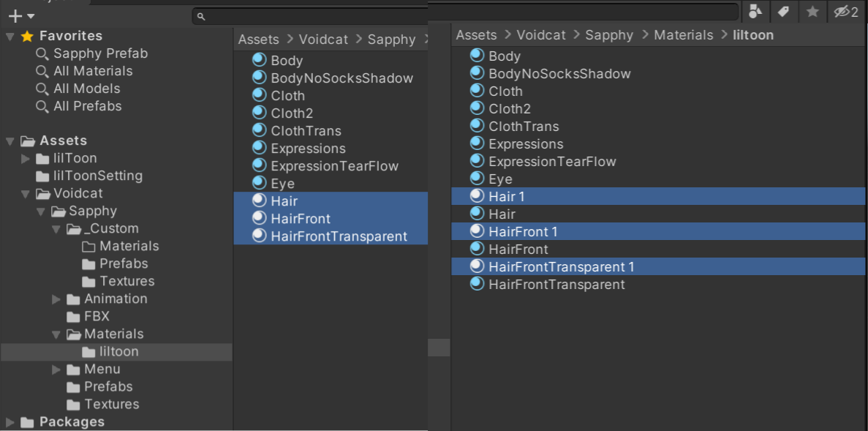Click the project search input field
868x431 pixels.
468,15
